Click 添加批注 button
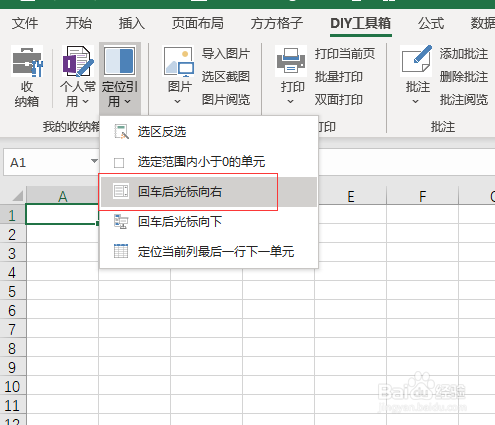Viewport: 495px width, 425px height. [464, 54]
